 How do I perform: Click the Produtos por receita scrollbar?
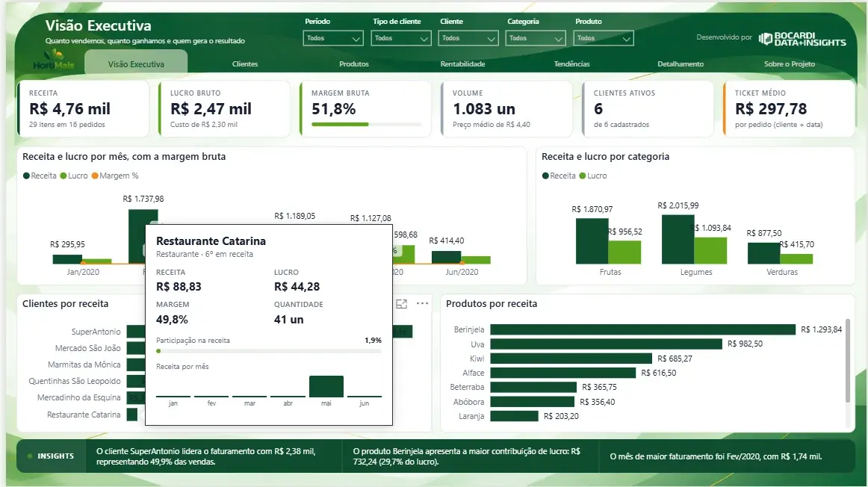848,361
